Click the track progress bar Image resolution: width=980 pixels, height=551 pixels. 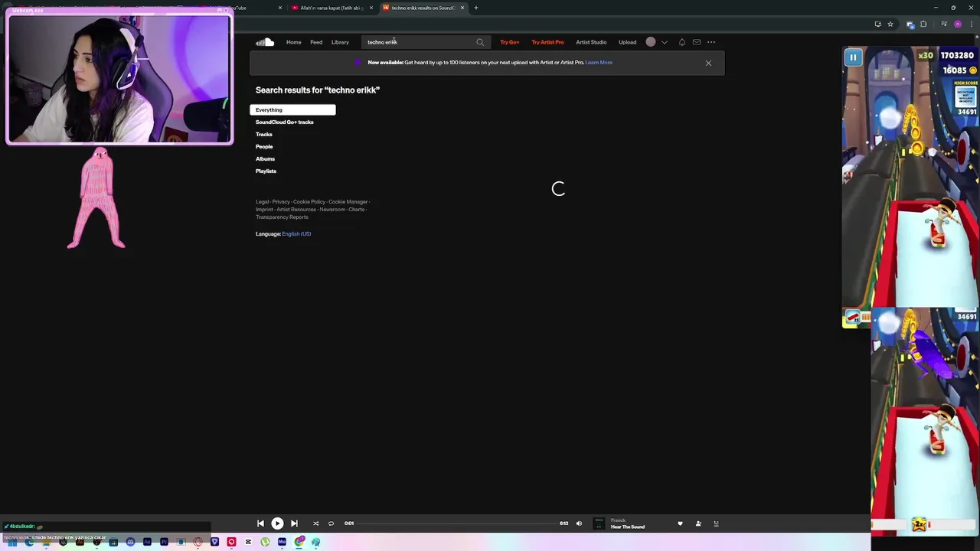(x=457, y=523)
